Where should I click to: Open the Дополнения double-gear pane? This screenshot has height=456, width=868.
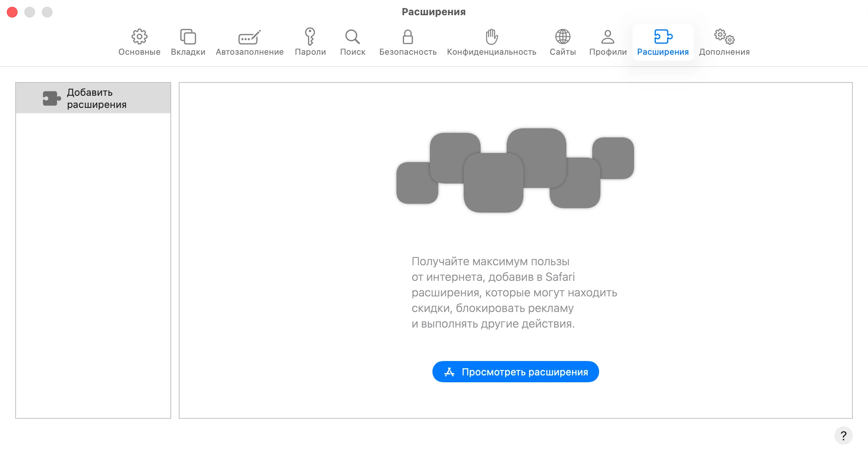[724, 42]
